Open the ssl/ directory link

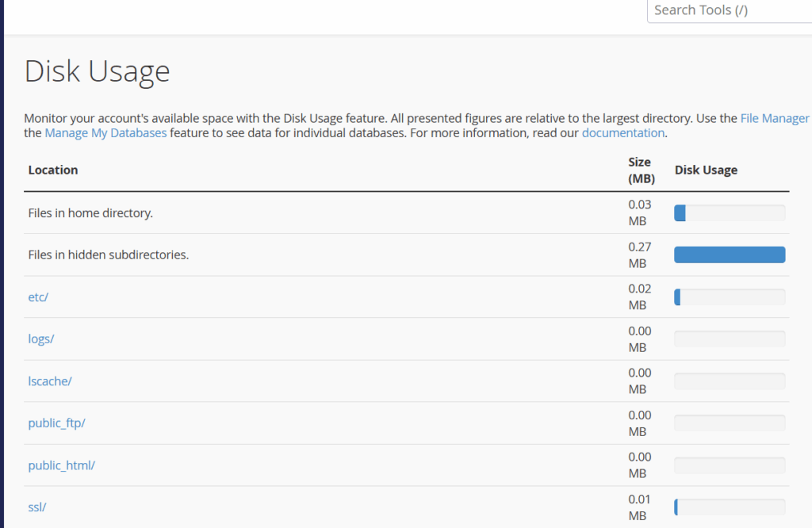pos(37,507)
